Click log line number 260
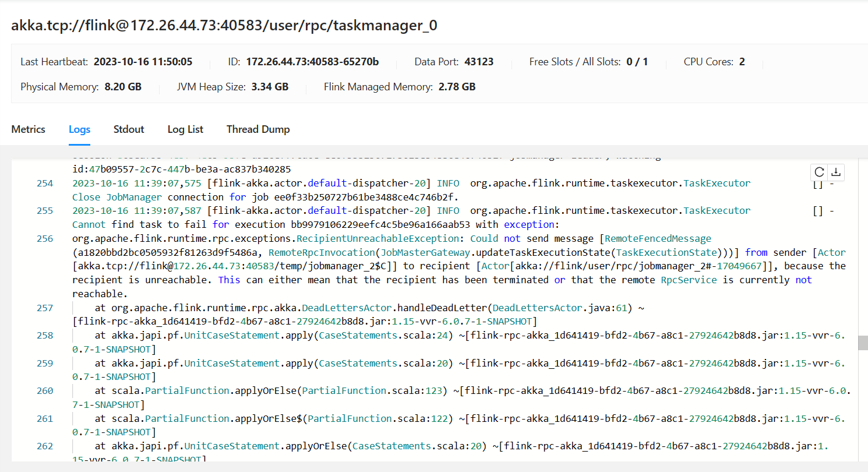Viewport: 868px width, 472px height. [x=45, y=390]
